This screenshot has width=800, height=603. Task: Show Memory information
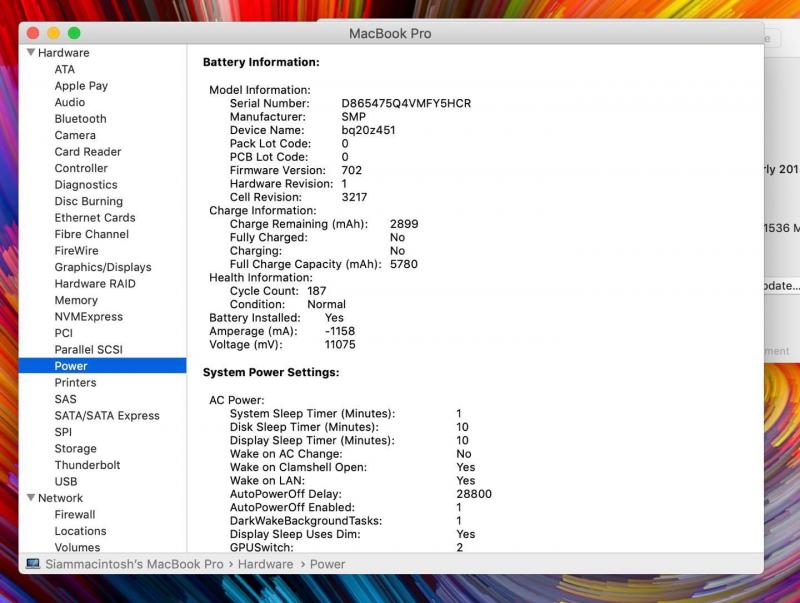coord(76,300)
